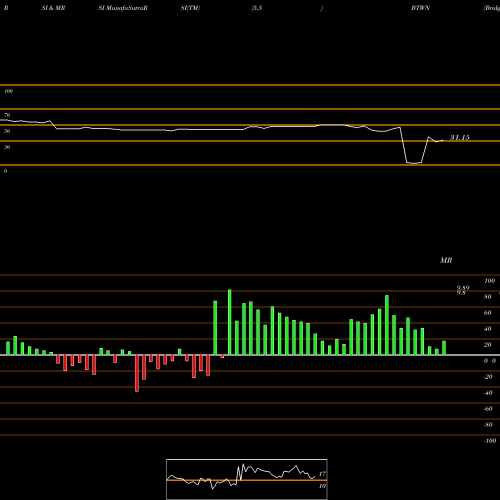Click the '17' value in mini chart

[322, 474]
